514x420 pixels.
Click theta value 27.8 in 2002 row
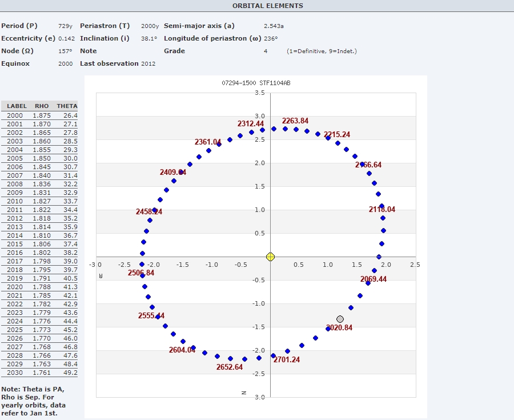click(x=70, y=133)
